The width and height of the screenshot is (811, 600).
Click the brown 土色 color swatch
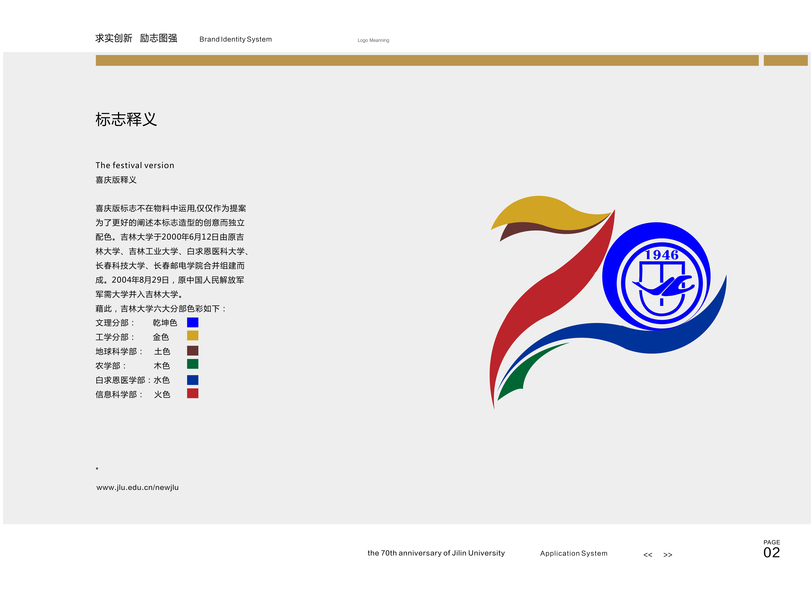coord(192,351)
